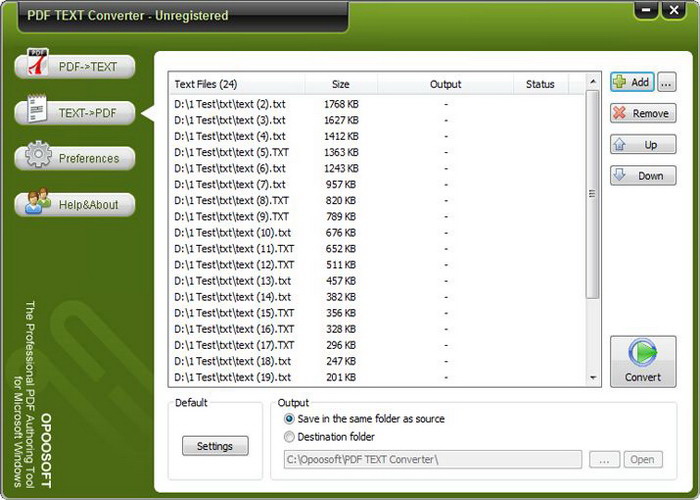Viewport: 700px width, 500px height.
Task: Select file text (14).txt
Action: pyautogui.click(x=377, y=297)
